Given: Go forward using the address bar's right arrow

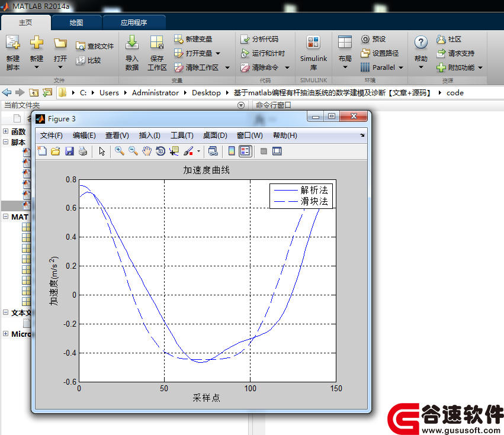Looking at the screenshot, I should [20, 93].
